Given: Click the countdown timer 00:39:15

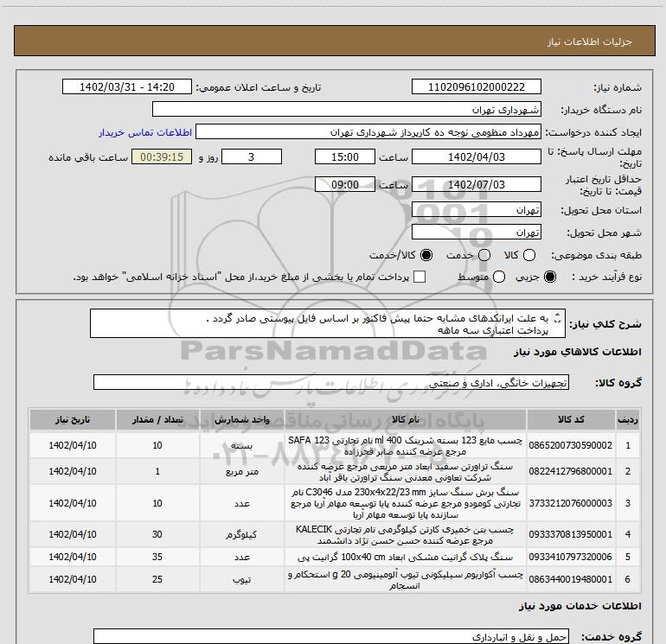Looking at the screenshot, I should point(162,157).
